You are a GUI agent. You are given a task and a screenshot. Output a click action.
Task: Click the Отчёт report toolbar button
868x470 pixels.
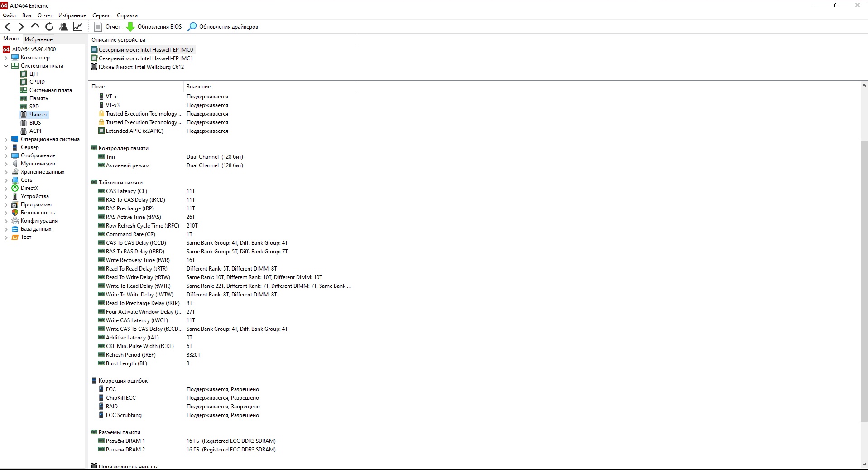(107, 27)
